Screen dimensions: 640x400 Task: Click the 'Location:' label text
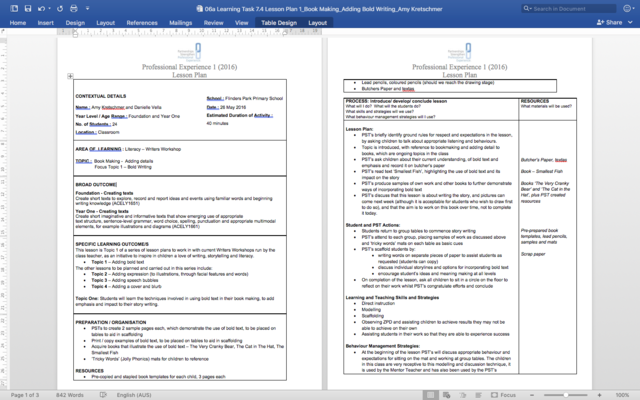pyautogui.click(x=86, y=132)
